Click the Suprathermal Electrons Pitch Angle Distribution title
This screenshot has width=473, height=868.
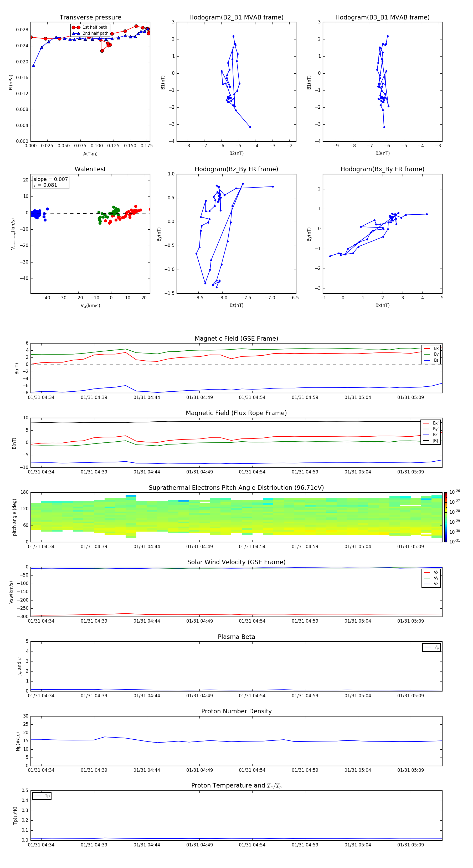(x=236, y=488)
